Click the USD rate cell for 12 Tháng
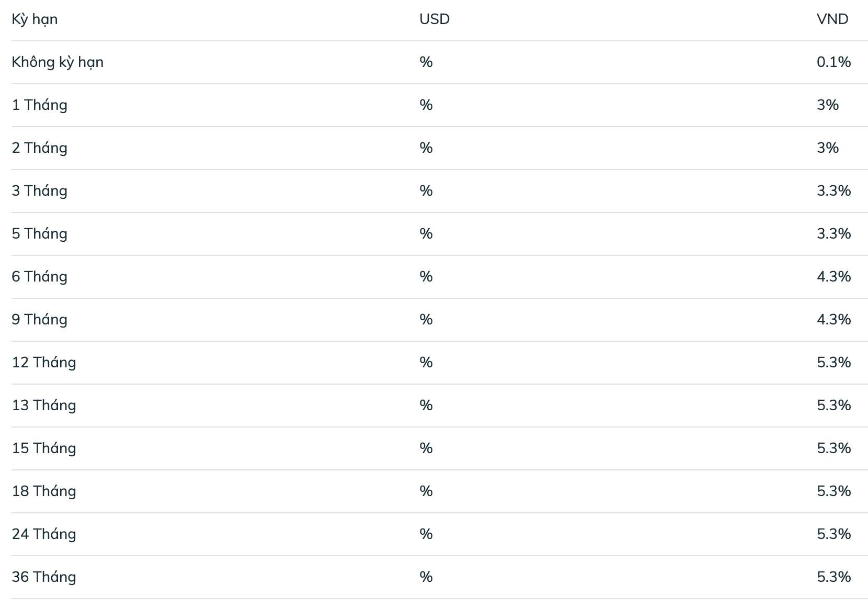Screen dimensions: 868x607 426,363
